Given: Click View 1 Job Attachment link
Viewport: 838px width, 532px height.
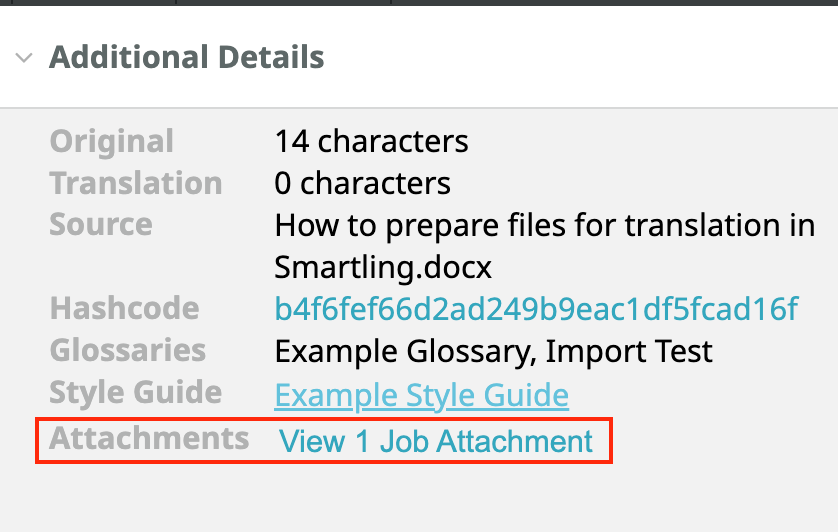Looking at the screenshot, I should coord(436,441).
